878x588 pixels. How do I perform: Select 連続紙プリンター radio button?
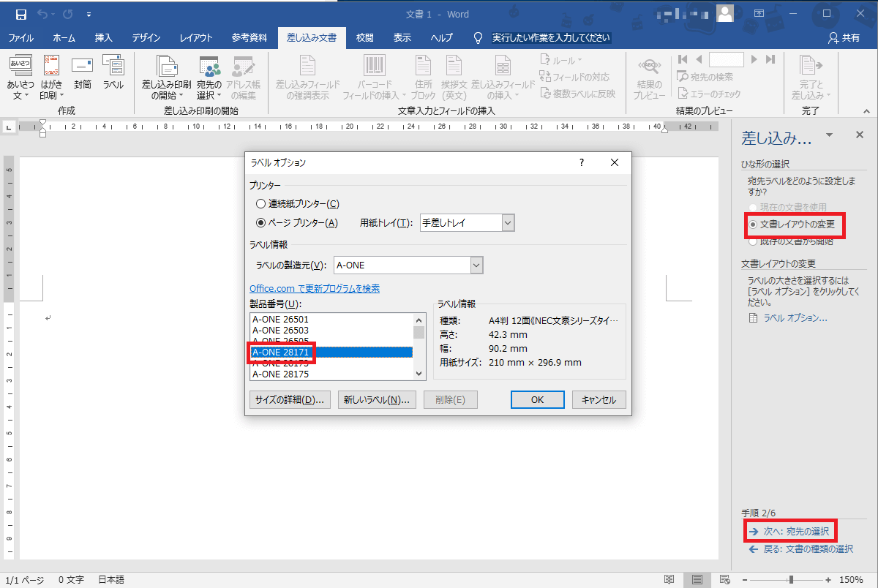point(261,204)
